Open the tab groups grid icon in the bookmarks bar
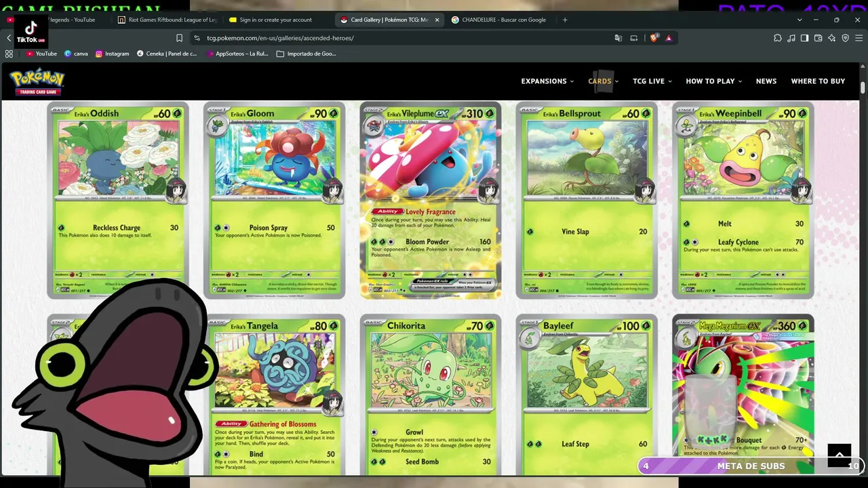868x488 pixels. click(x=9, y=54)
